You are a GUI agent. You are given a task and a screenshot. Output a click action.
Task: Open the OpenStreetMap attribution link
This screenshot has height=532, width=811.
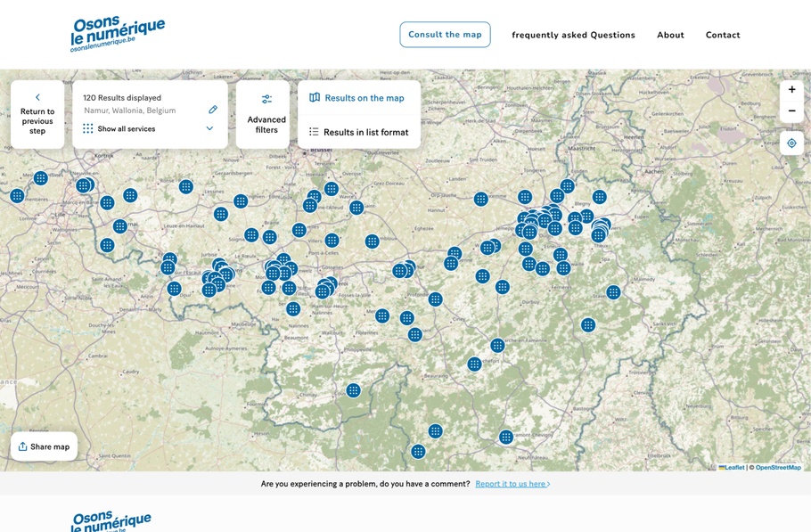coord(778,467)
